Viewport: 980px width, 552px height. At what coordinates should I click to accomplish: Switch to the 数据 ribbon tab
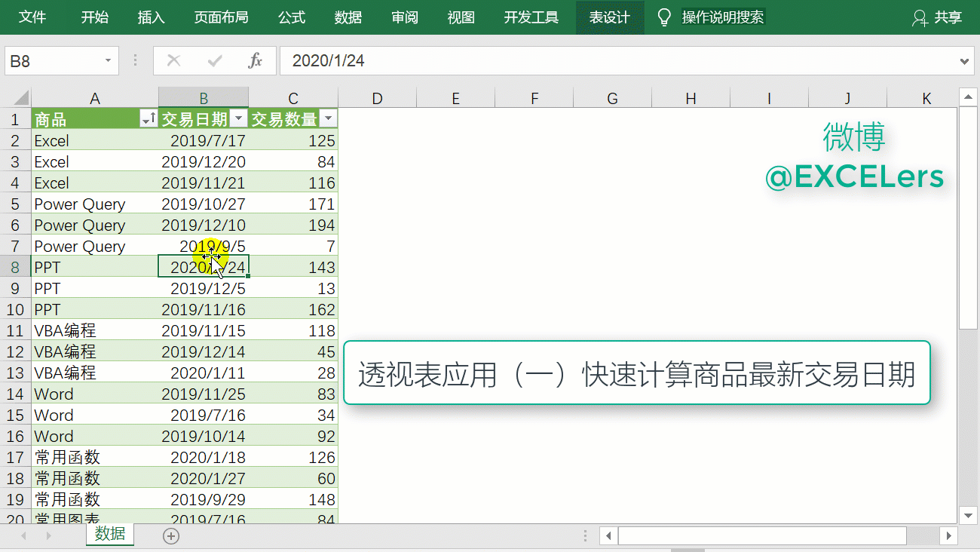click(348, 17)
